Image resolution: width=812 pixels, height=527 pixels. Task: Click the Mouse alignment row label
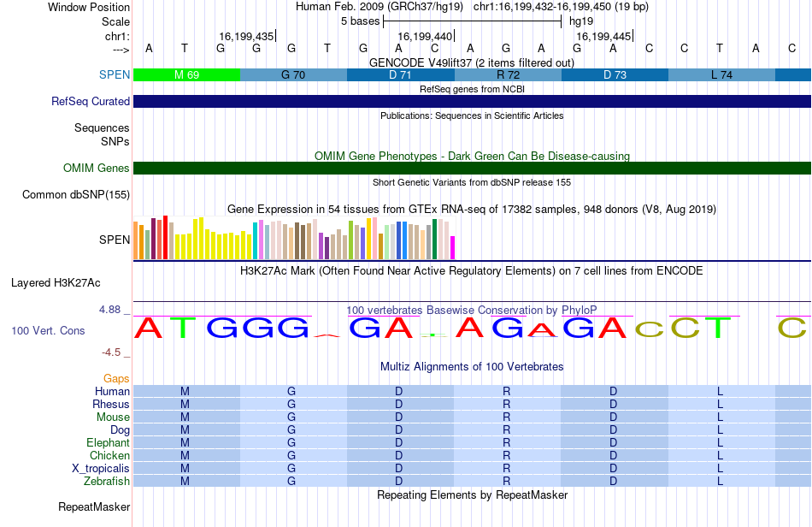113,417
